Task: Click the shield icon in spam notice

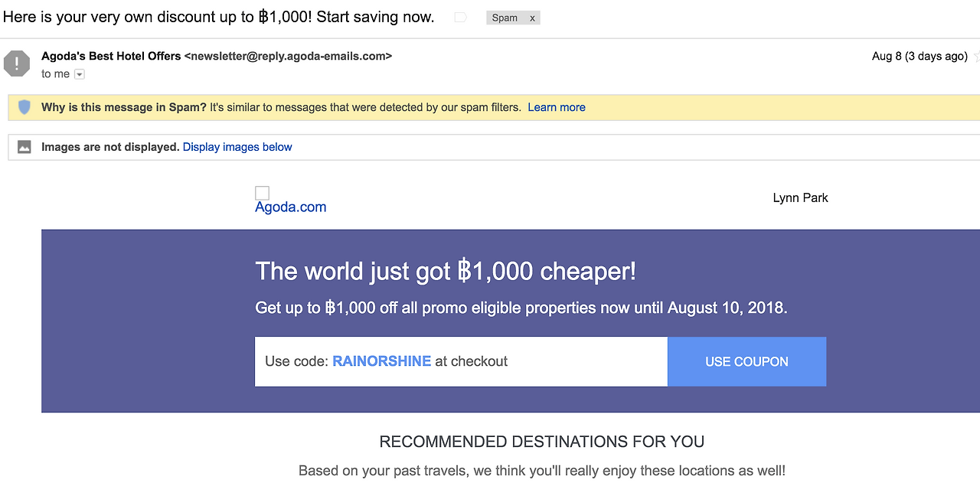Action: pyautogui.click(x=24, y=107)
